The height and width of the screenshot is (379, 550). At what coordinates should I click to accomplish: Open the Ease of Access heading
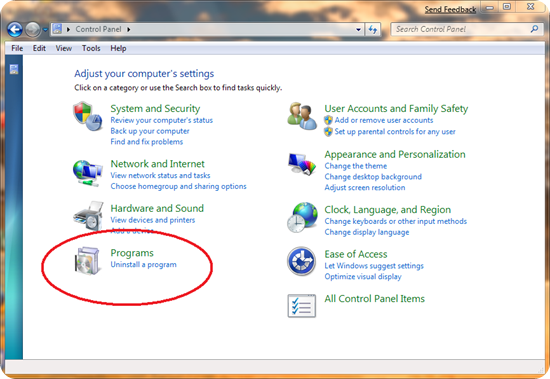point(356,254)
